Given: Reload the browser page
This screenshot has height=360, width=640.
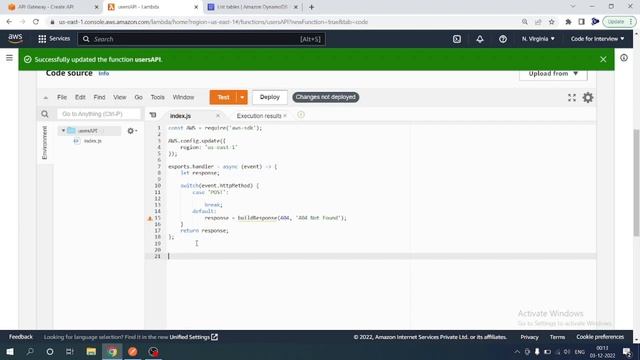Looking at the screenshot, I should [x=36, y=22].
